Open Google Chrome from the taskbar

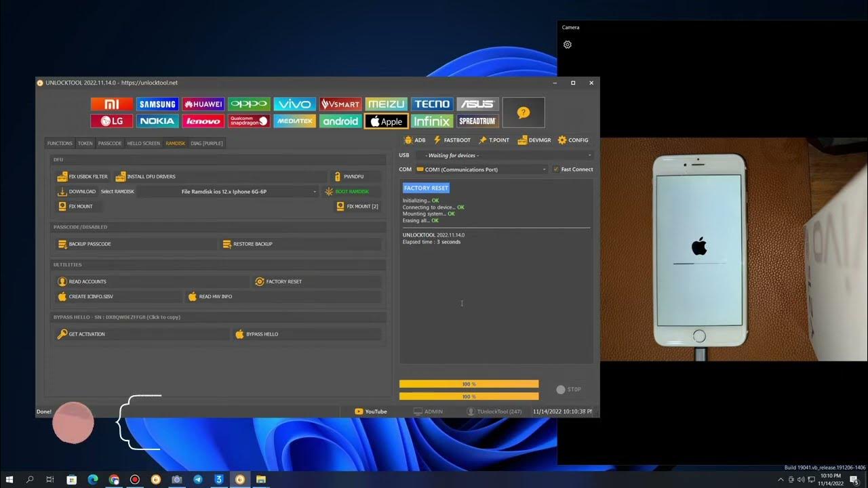pyautogui.click(x=113, y=479)
